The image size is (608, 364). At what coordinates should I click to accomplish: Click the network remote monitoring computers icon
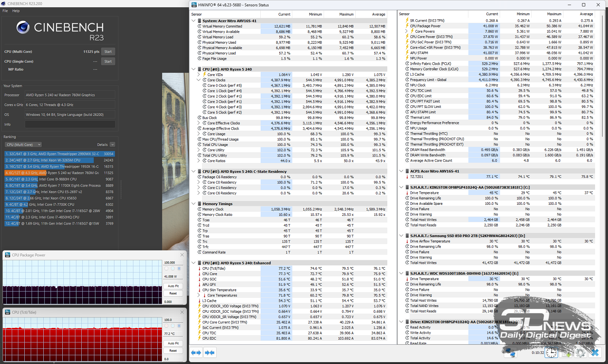[x=510, y=353]
